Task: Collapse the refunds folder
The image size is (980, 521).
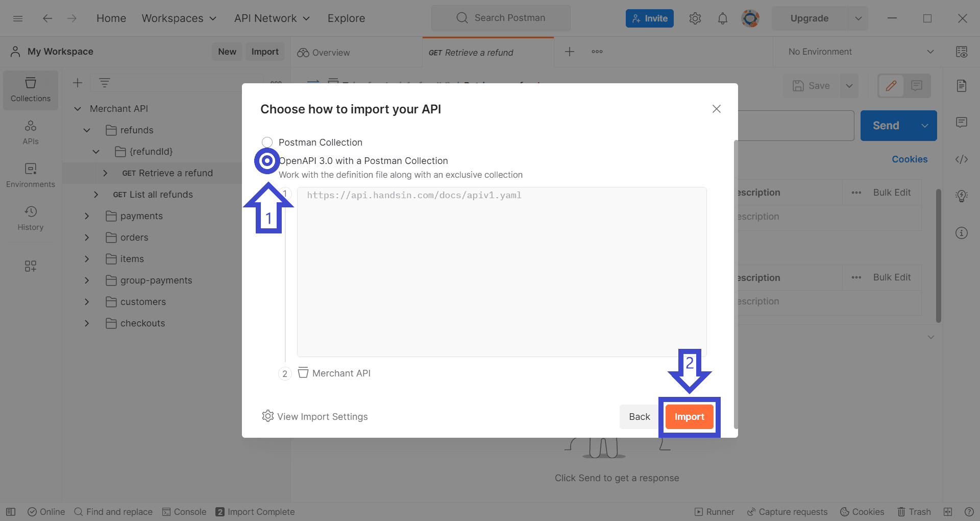Action: [87, 130]
